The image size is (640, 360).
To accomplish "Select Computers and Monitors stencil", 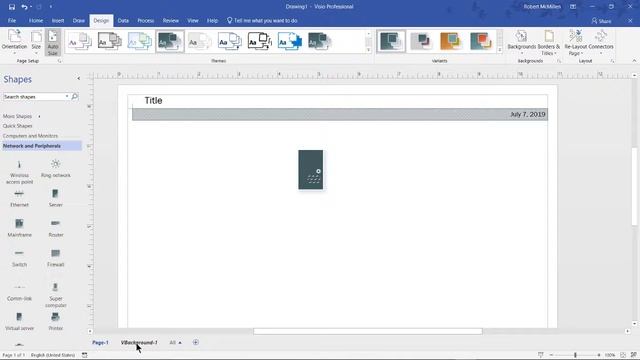I will click(30, 136).
